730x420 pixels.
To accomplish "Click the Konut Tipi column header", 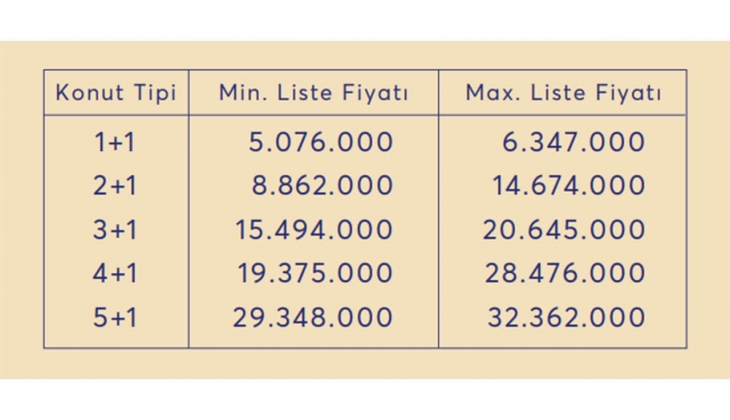I will coord(115,94).
